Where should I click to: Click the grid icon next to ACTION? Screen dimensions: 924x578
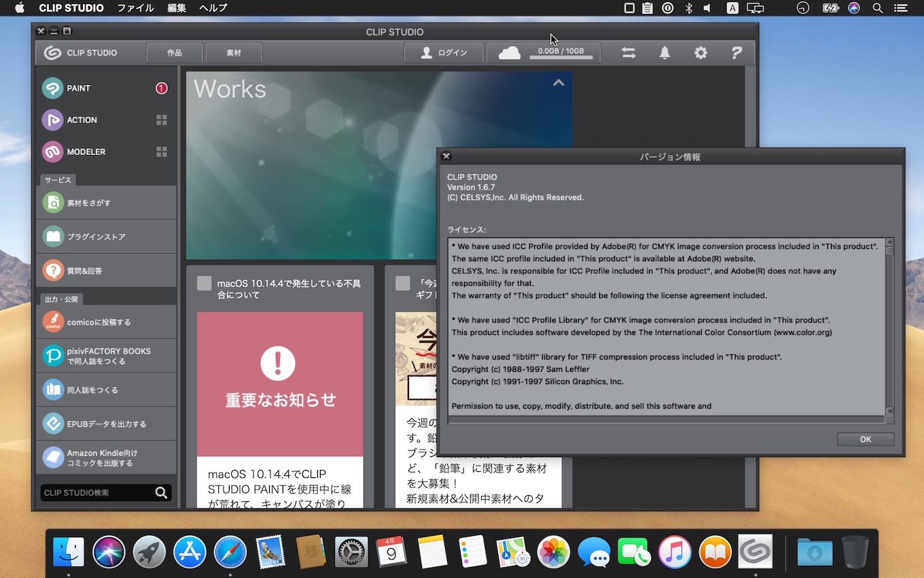pyautogui.click(x=162, y=120)
